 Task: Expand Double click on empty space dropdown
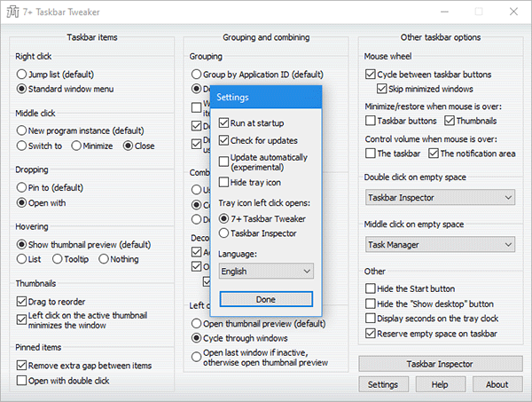tap(440, 197)
